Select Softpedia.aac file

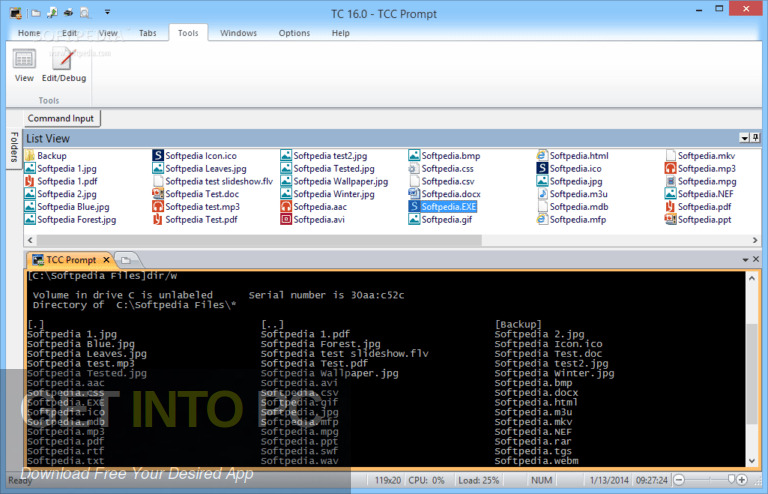(x=313, y=207)
